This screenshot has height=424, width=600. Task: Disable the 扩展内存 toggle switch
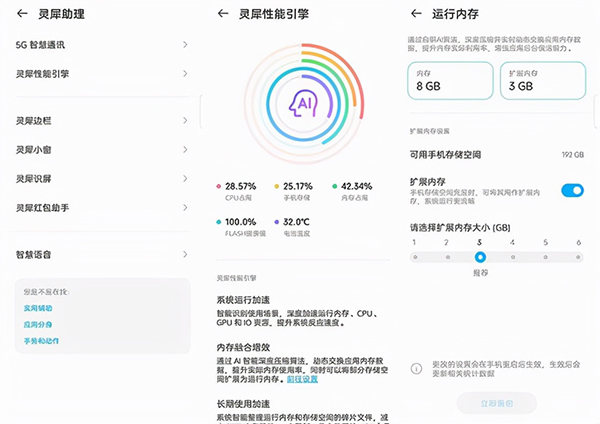tap(572, 190)
